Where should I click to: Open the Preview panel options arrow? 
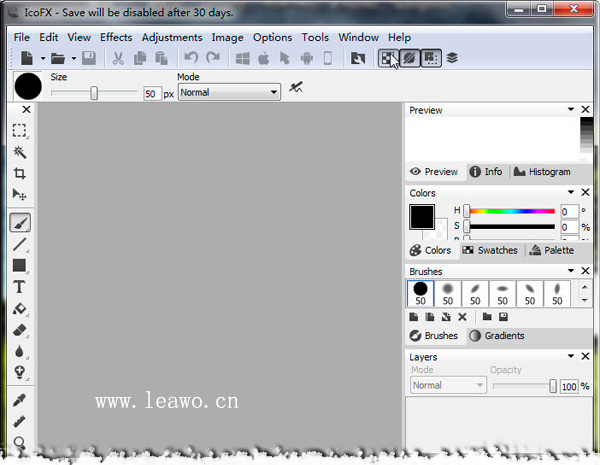(571, 109)
